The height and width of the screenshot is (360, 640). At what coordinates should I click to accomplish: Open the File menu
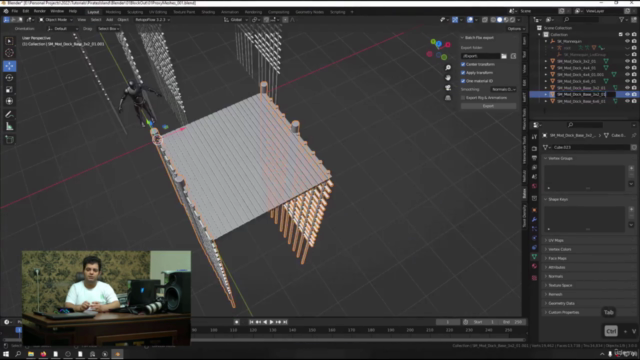point(15,11)
